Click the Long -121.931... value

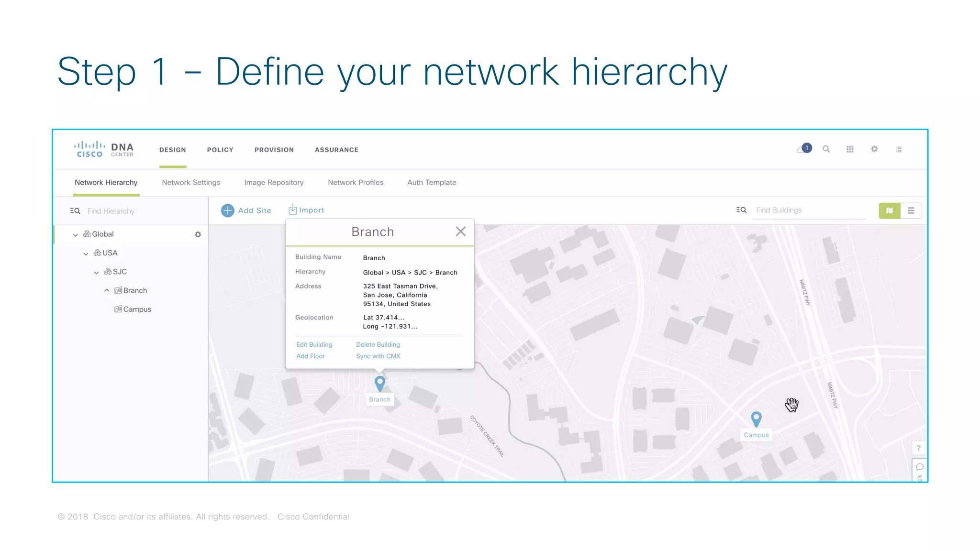390,326
